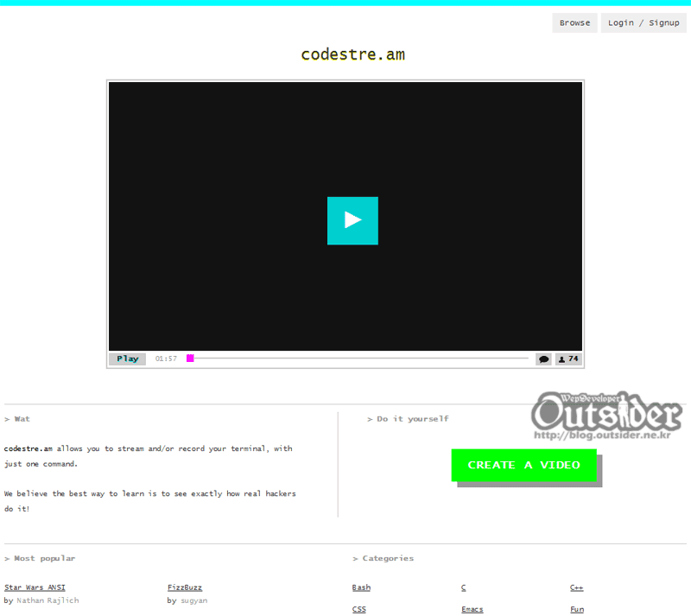The image size is (691, 616).
Task: Open author sugyan's profile
Action: (x=193, y=600)
